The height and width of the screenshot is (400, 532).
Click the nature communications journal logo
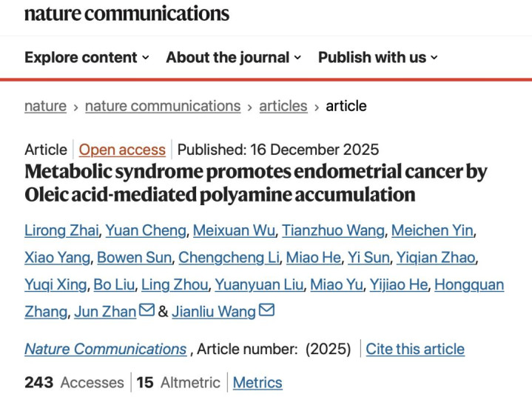(x=127, y=14)
